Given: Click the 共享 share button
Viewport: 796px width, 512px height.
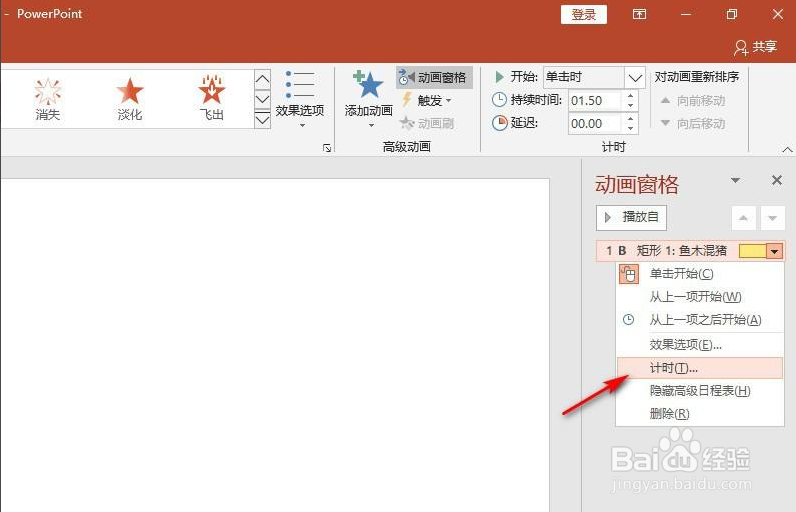Looking at the screenshot, I should (x=755, y=47).
